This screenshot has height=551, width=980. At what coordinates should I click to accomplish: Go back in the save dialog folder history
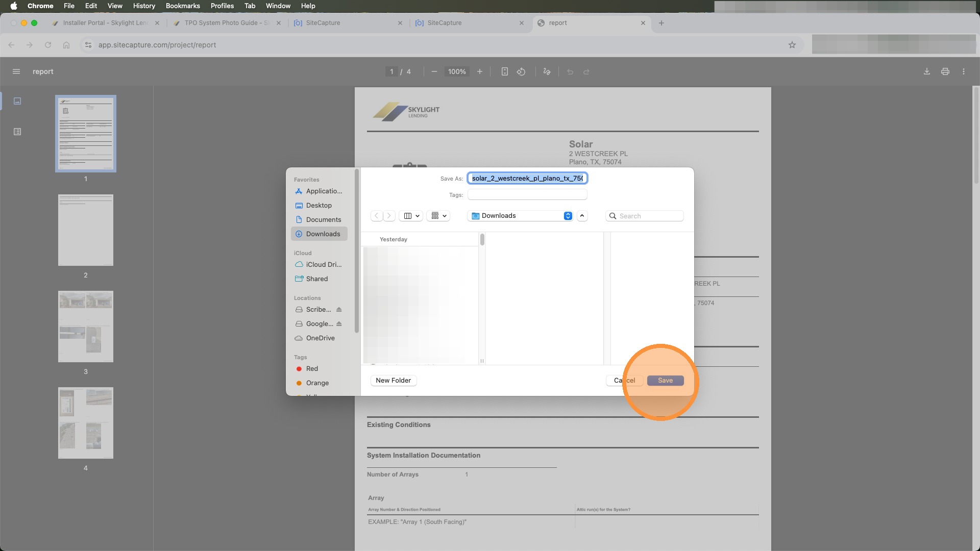377,216
